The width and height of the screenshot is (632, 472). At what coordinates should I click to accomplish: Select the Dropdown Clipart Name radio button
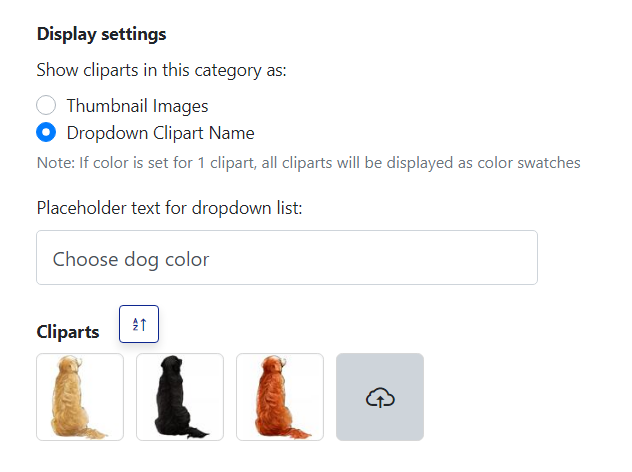tap(46, 132)
